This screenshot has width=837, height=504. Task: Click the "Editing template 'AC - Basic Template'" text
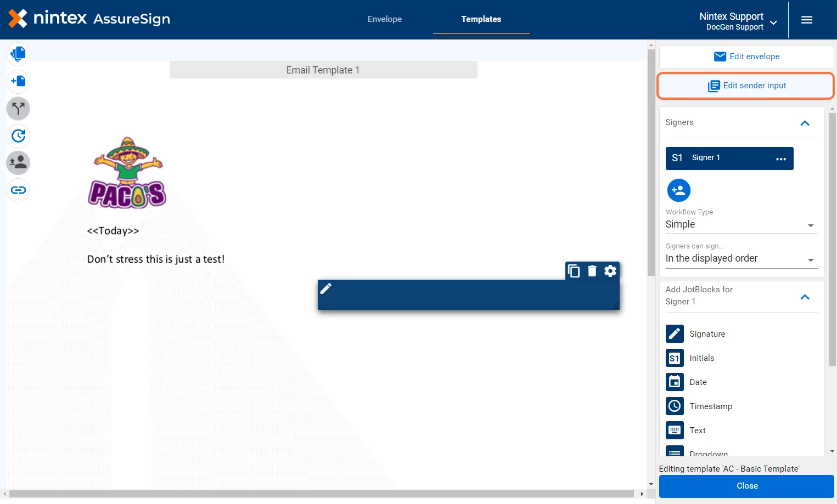click(x=729, y=468)
